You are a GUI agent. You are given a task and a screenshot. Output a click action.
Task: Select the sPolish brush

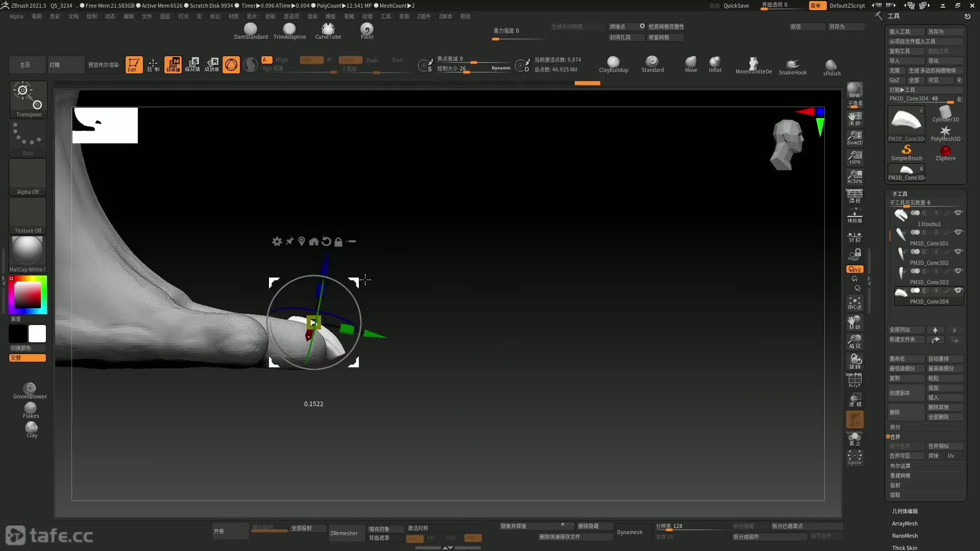click(831, 67)
